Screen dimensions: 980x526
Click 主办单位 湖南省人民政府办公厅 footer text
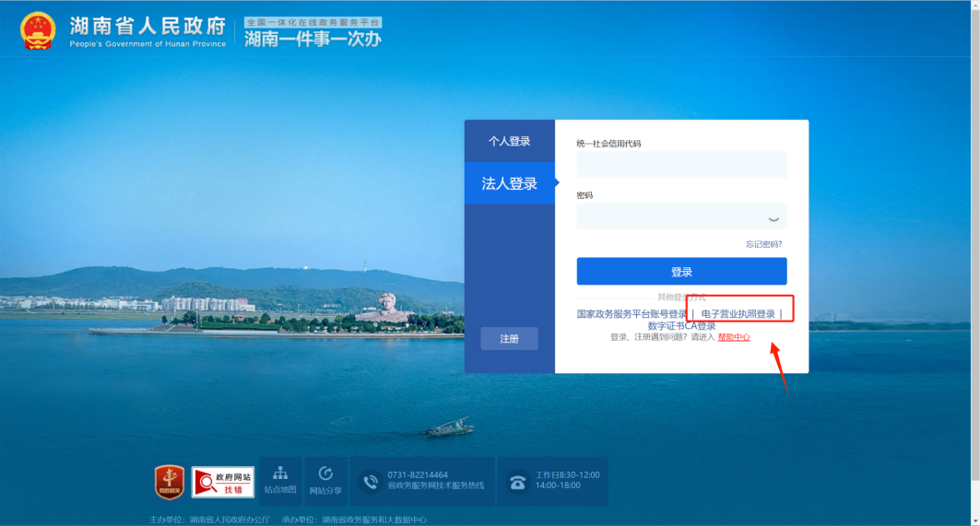209,520
